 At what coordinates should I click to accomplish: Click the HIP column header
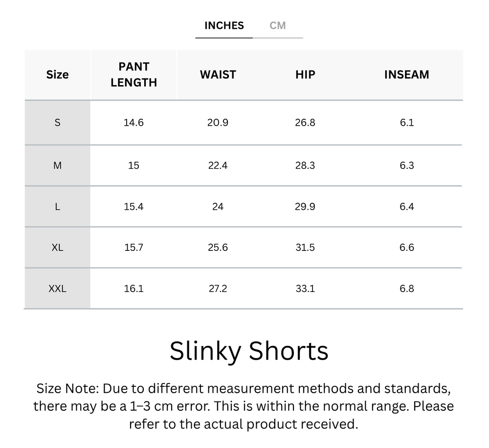pyautogui.click(x=305, y=75)
